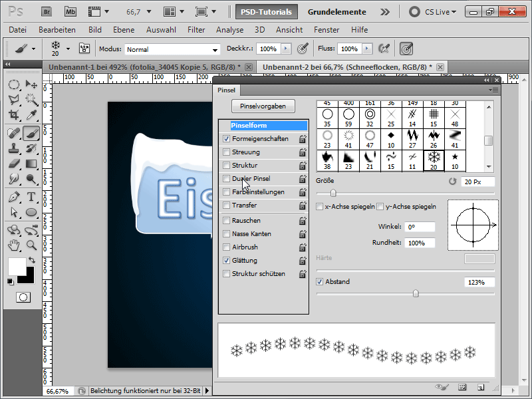The width and height of the screenshot is (532, 399).
Task: Open the Fluss flow slider arrow
Action: pyautogui.click(x=367, y=49)
